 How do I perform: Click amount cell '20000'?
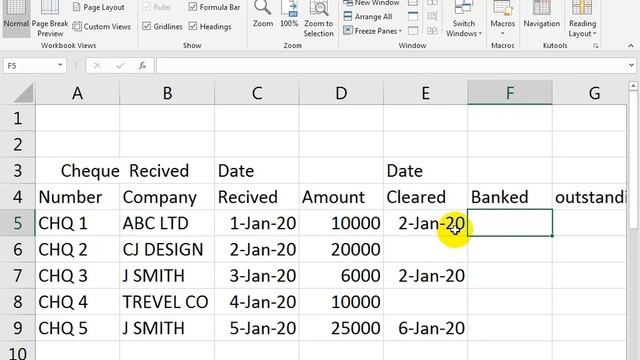[341, 249]
